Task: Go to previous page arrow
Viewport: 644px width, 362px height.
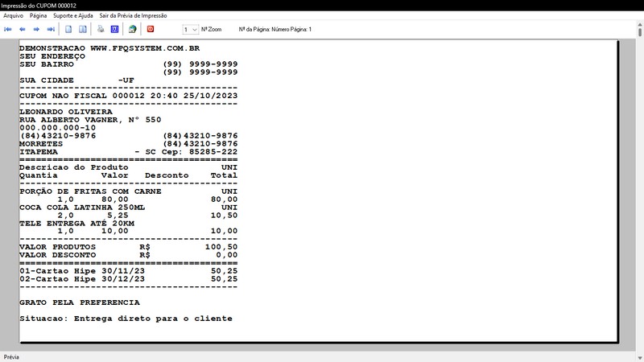Action: click(x=23, y=29)
